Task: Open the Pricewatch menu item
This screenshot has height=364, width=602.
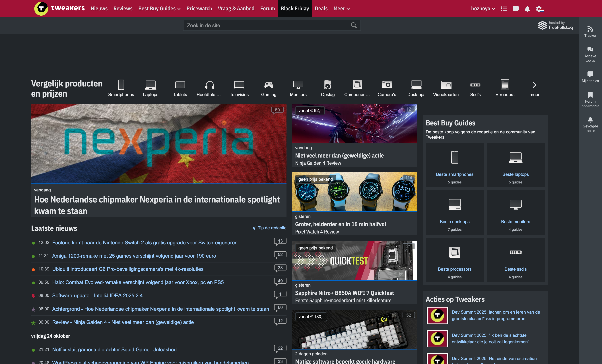Action: click(199, 9)
